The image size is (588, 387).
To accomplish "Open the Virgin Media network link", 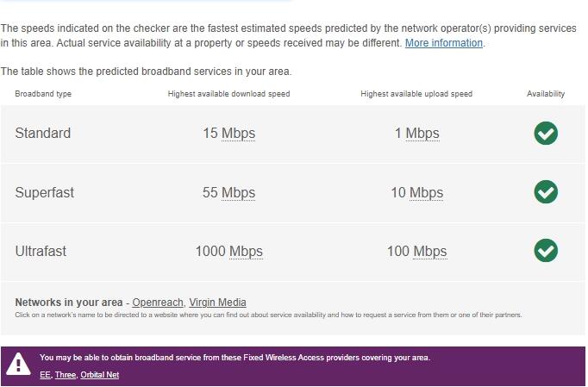I will coord(217,303).
